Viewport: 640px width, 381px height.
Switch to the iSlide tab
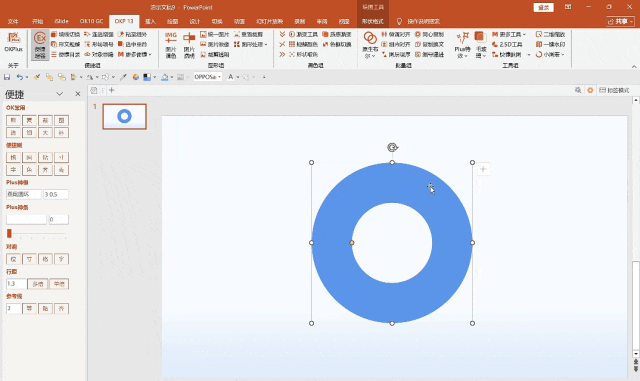click(62, 21)
